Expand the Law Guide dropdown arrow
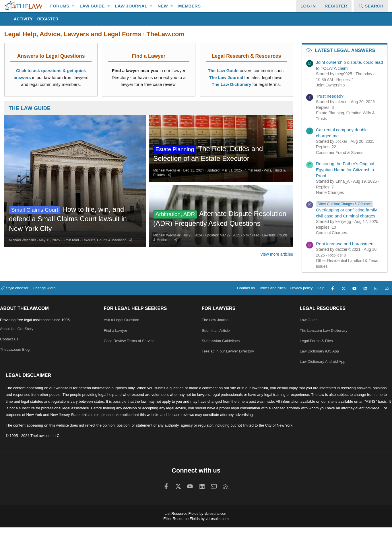 [x=108, y=6]
